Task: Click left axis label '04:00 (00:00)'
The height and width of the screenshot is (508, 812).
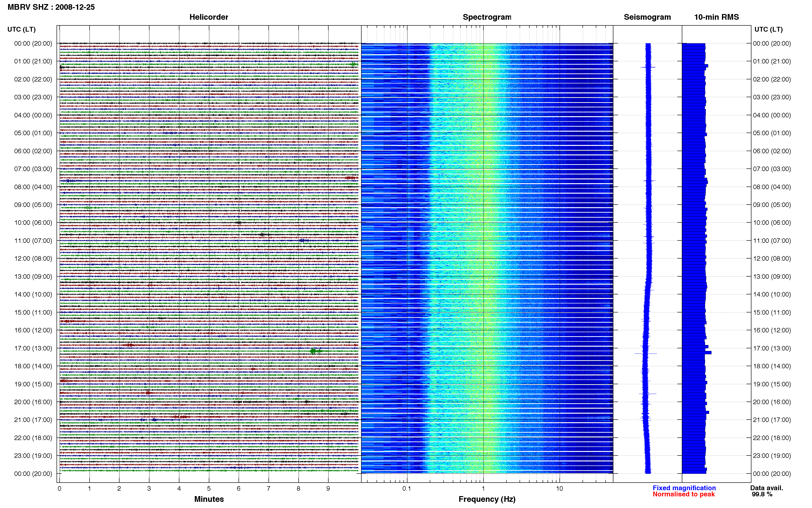Action: [x=33, y=115]
